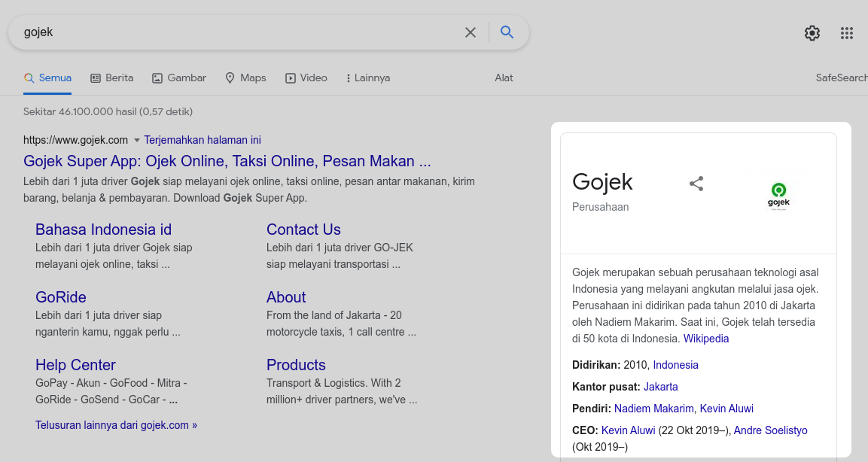This screenshot has width=868, height=462.
Task: Click inside the gojek search field
Action: [226, 32]
